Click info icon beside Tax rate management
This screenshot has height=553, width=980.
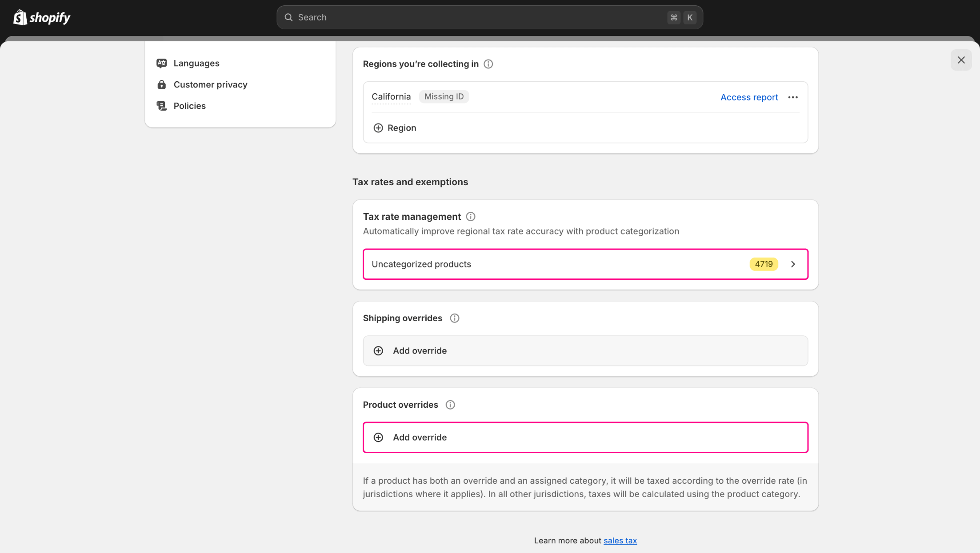pos(470,217)
